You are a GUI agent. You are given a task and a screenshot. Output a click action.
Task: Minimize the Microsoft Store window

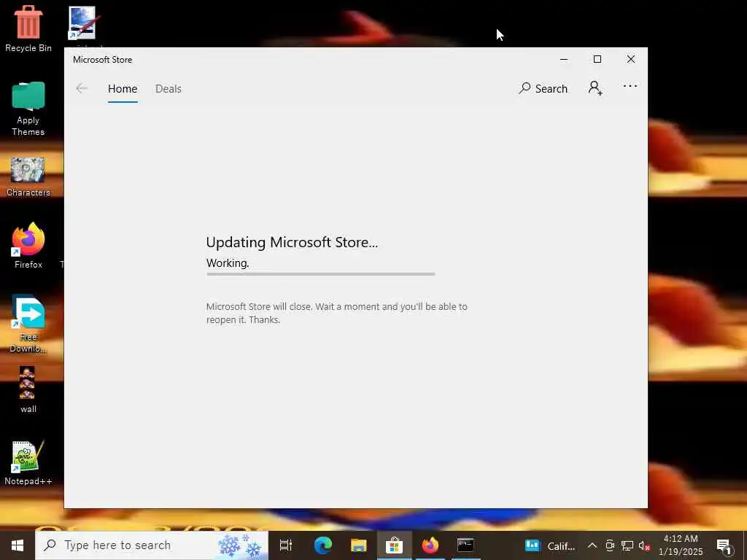coord(564,60)
